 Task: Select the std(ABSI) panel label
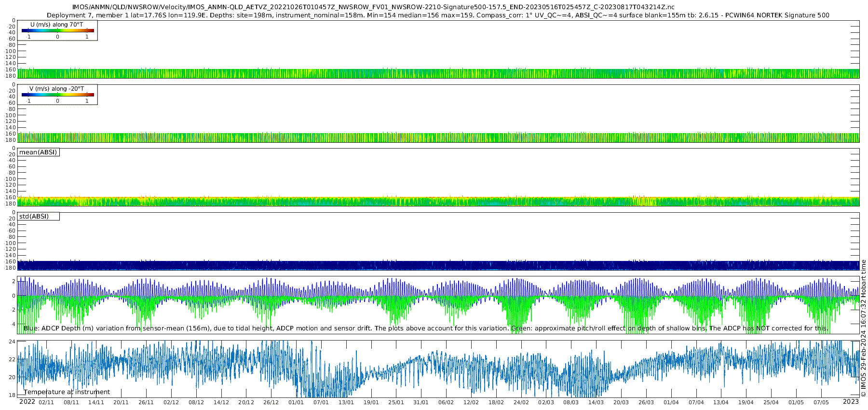(38, 217)
